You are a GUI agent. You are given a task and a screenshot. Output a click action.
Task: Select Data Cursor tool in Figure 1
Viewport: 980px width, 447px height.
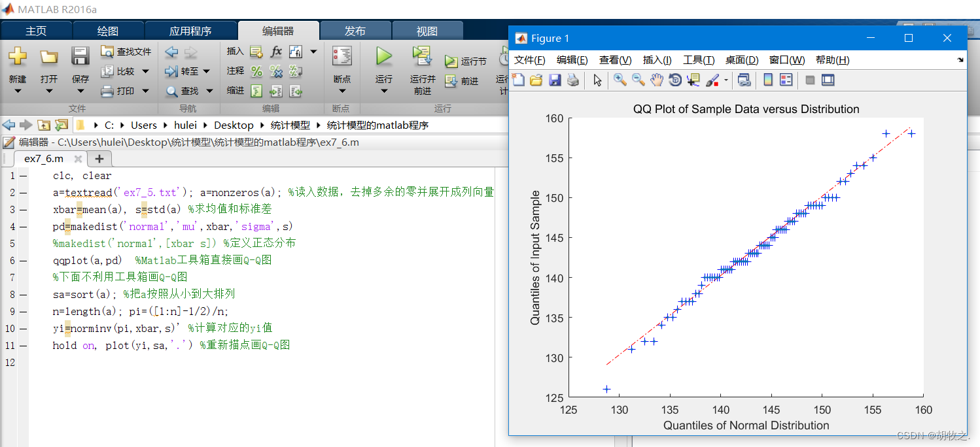pyautogui.click(x=693, y=80)
